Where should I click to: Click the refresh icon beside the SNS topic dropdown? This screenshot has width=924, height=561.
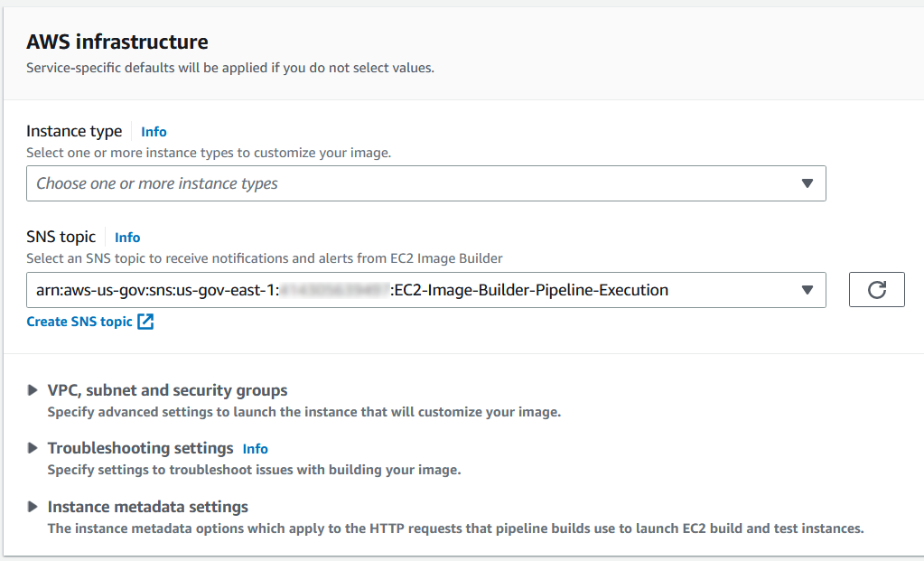click(x=875, y=289)
